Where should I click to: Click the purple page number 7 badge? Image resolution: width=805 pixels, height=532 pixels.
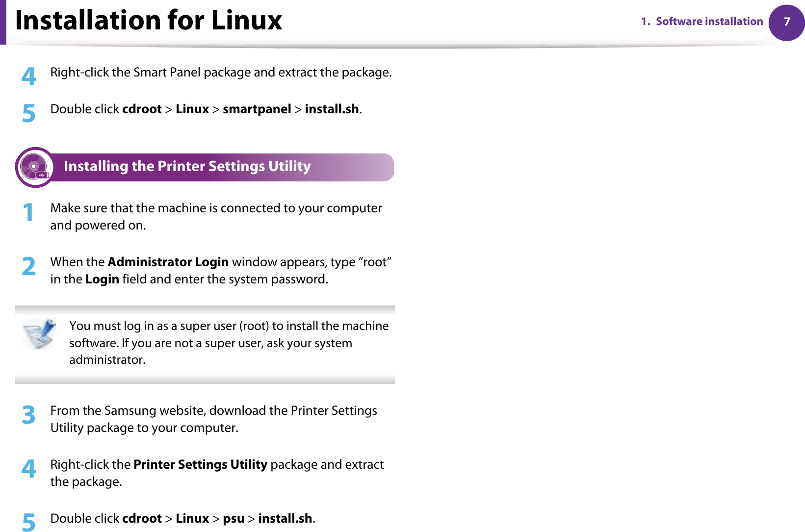[786, 22]
